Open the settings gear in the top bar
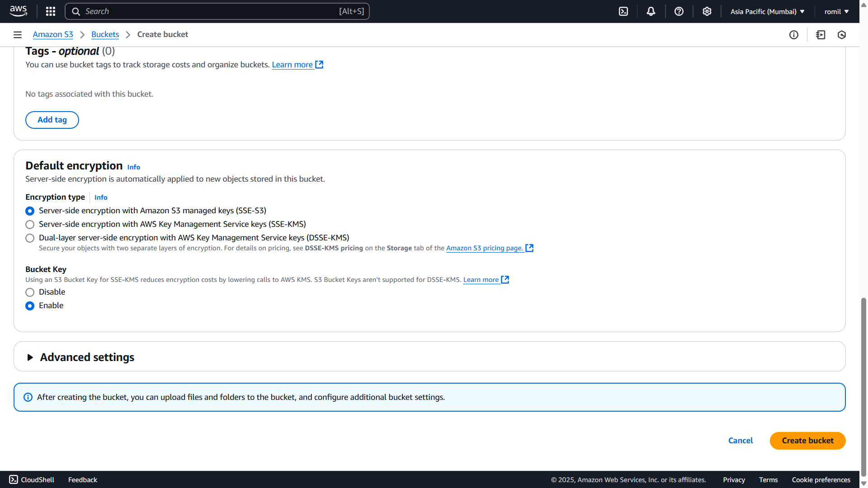The image size is (868, 488). click(707, 11)
